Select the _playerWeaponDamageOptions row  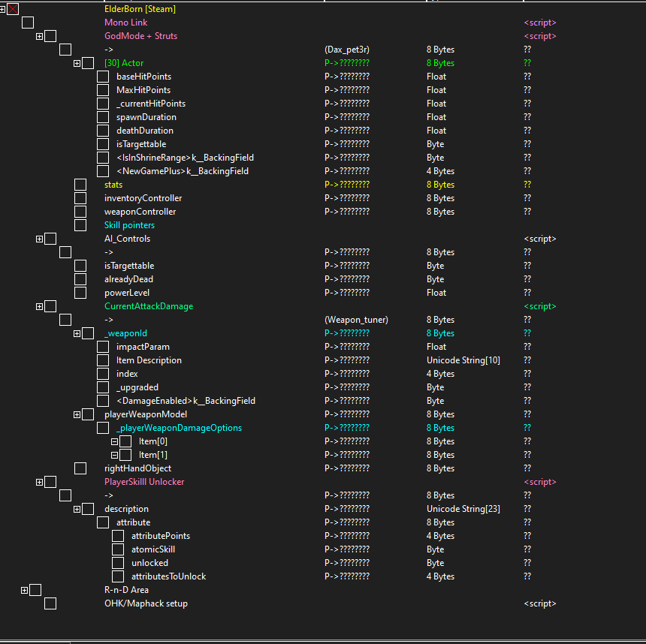pos(179,427)
